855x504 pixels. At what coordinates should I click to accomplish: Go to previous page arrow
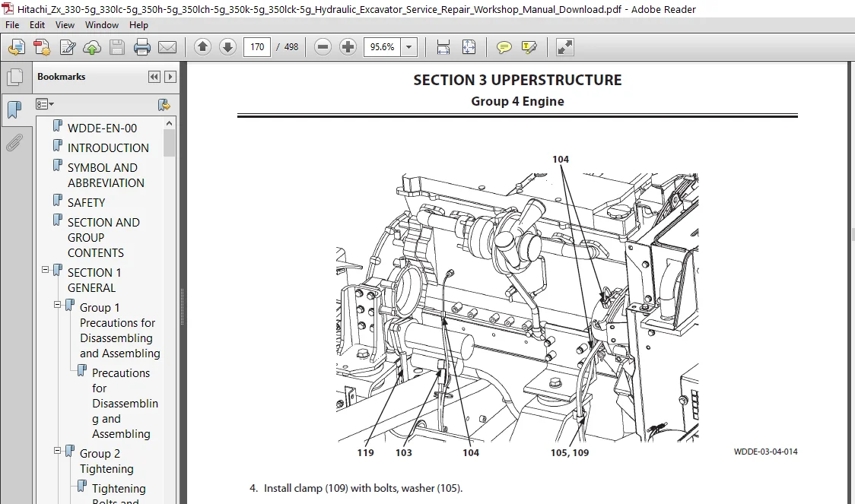[202, 47]
